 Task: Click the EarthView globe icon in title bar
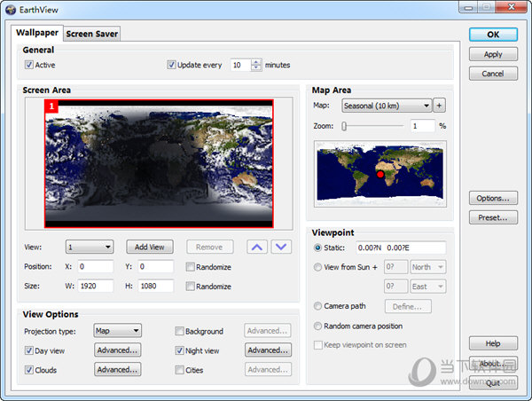(x=11, y=10)
